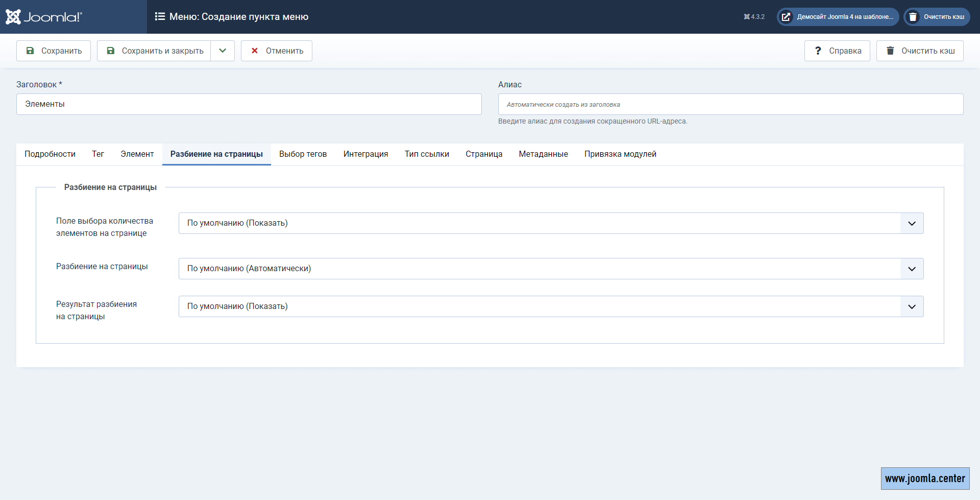This screenshot has width=980, height=500.
Task: Click the 'Заголовок' title input field
Action: pyautogui.click(x=249, y=104)
